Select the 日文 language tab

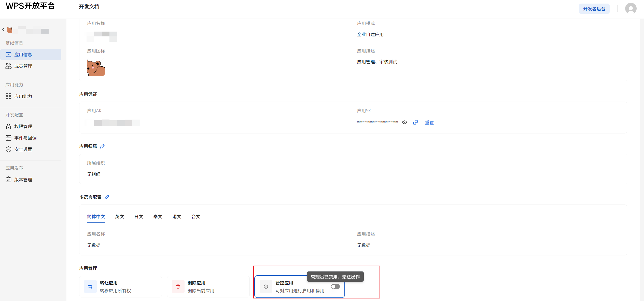(x=139, y=217)
